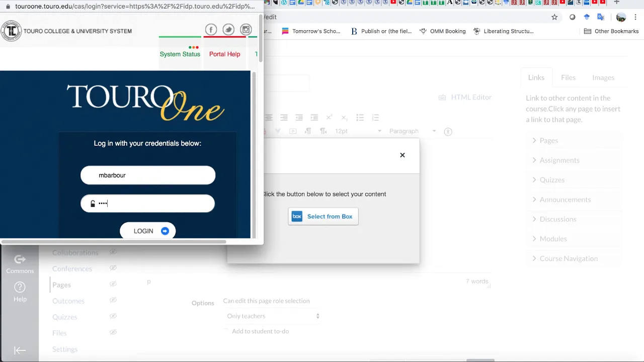The width and height of the screenshot is (644, 362).
Task: Click the Touro College logo emblem
Action: click(x=11, y=31)
